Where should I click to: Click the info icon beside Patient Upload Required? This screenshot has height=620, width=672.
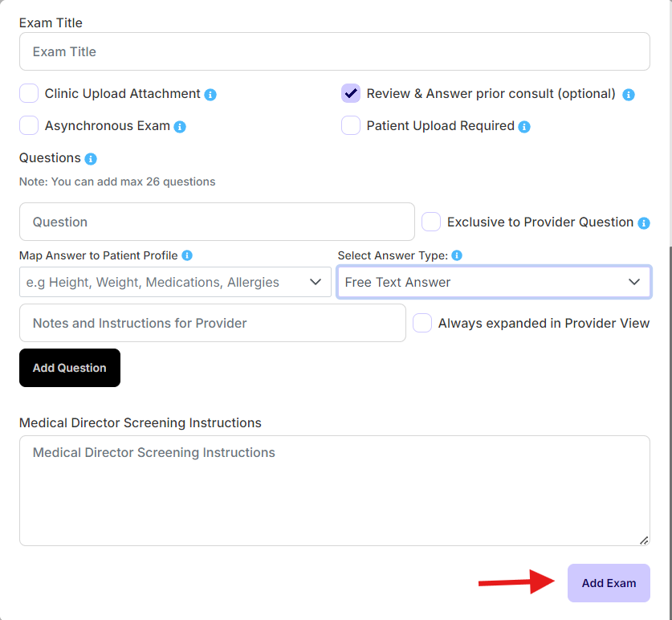click(x=523, y=126)
